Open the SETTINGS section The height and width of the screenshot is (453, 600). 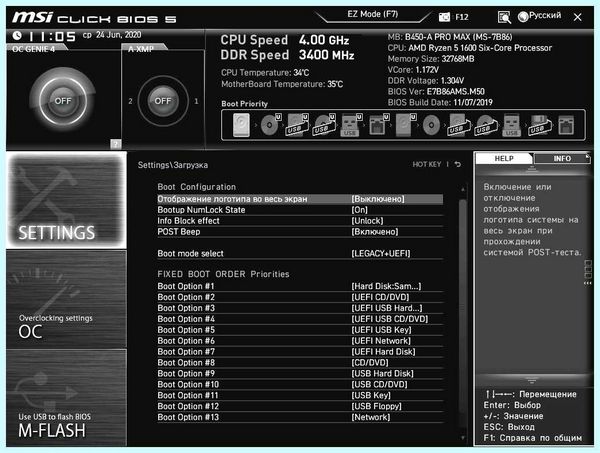(66, 200)
